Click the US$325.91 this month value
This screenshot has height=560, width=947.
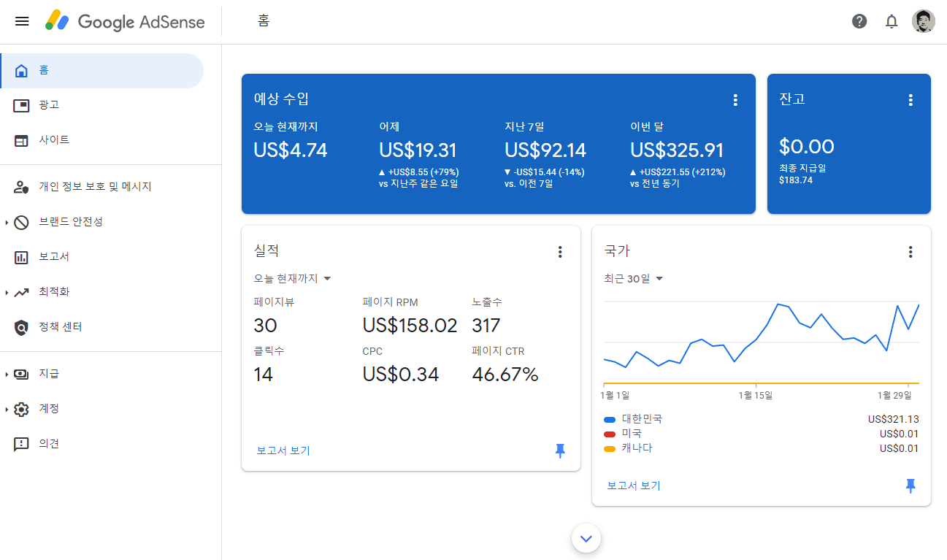pyautogui.click(x=677, y=150)
